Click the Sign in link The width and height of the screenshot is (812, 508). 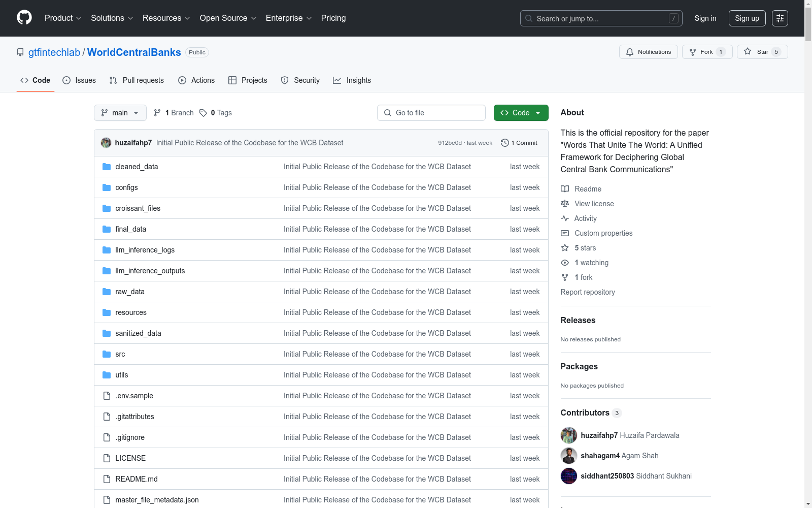point(705,18)
